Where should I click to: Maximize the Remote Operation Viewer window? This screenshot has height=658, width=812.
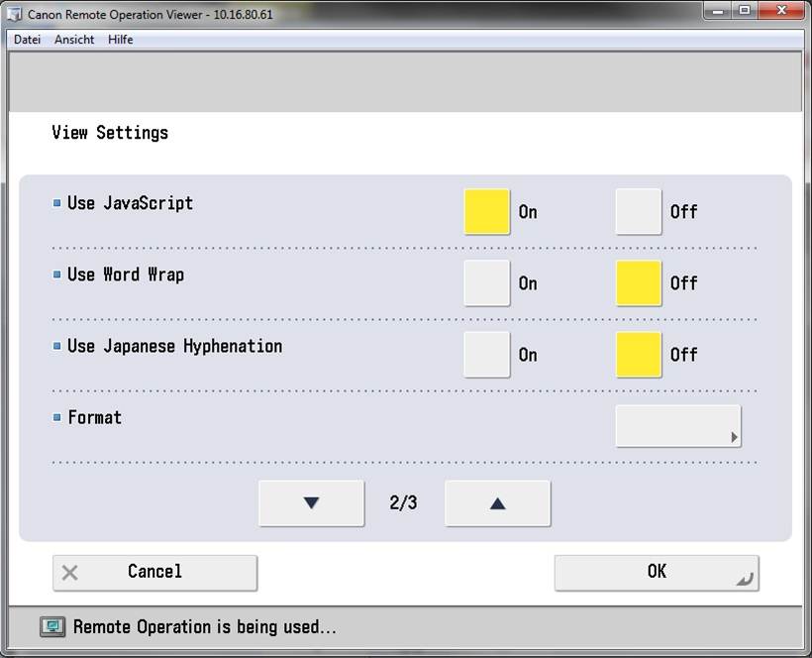pos(744,11)
